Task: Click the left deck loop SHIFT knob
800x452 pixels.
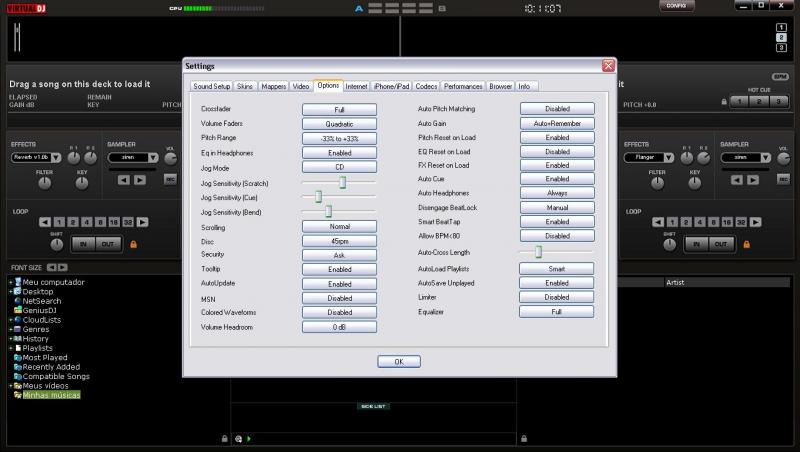Action: (x=57, y=244)
